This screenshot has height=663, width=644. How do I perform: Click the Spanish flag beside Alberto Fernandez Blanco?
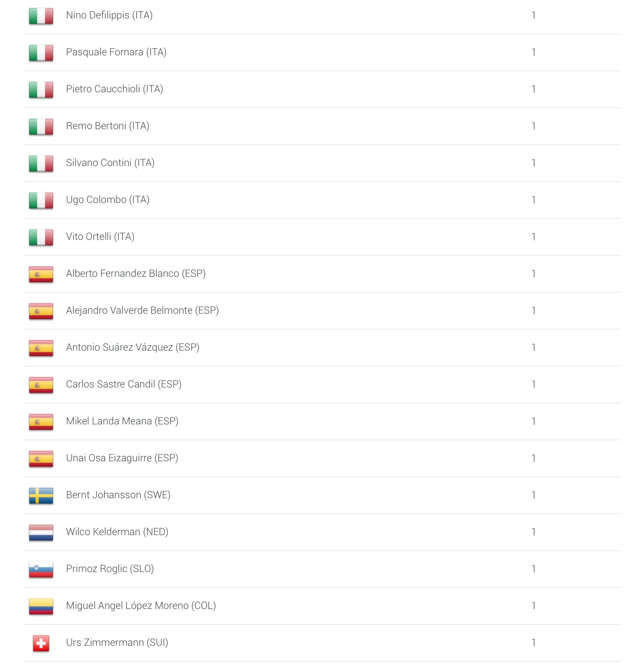point(41,274)
